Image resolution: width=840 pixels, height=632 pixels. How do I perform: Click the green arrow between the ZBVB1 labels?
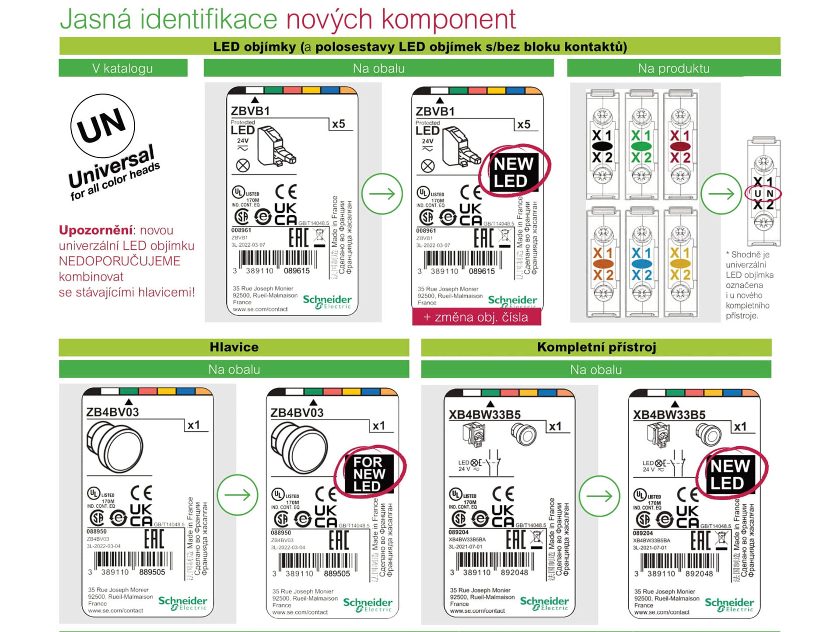pyautogui.click(x=382, y=194)
